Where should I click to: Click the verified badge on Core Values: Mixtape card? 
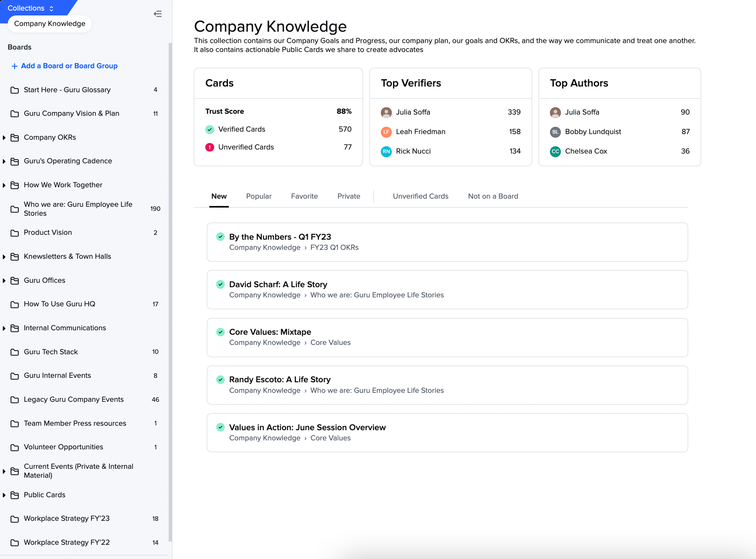click(220, 332)
